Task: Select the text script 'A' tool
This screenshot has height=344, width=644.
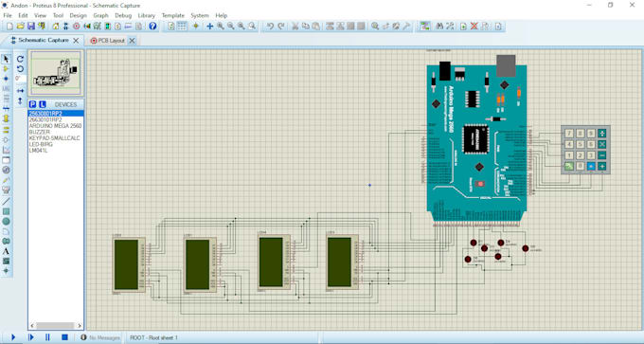Action: [x=7, y=251]
